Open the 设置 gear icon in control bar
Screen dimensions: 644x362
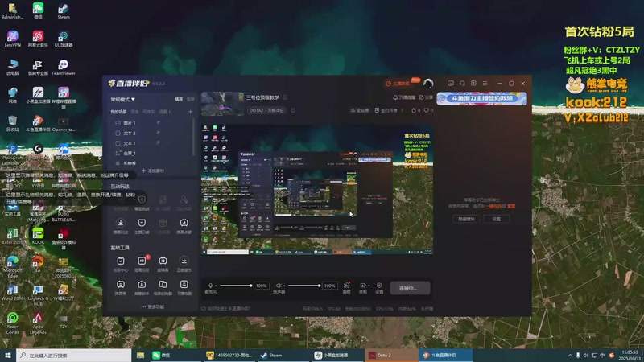(x=379, y=286)
